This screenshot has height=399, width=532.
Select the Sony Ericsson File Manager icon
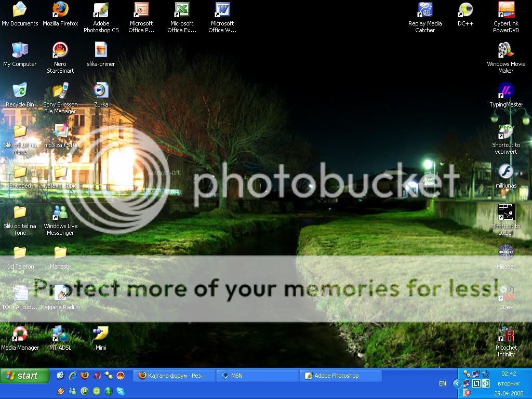tap(60, 91)
